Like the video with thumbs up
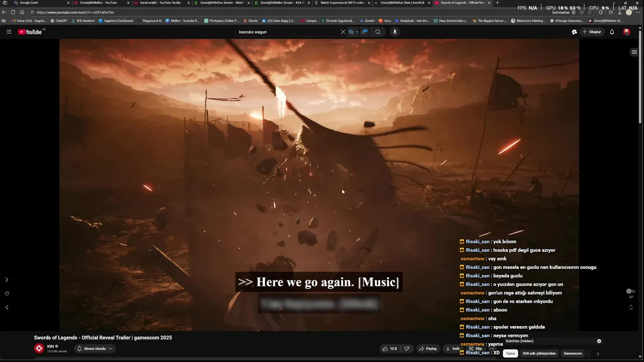 pyautogui.click(x=390, y=348)
